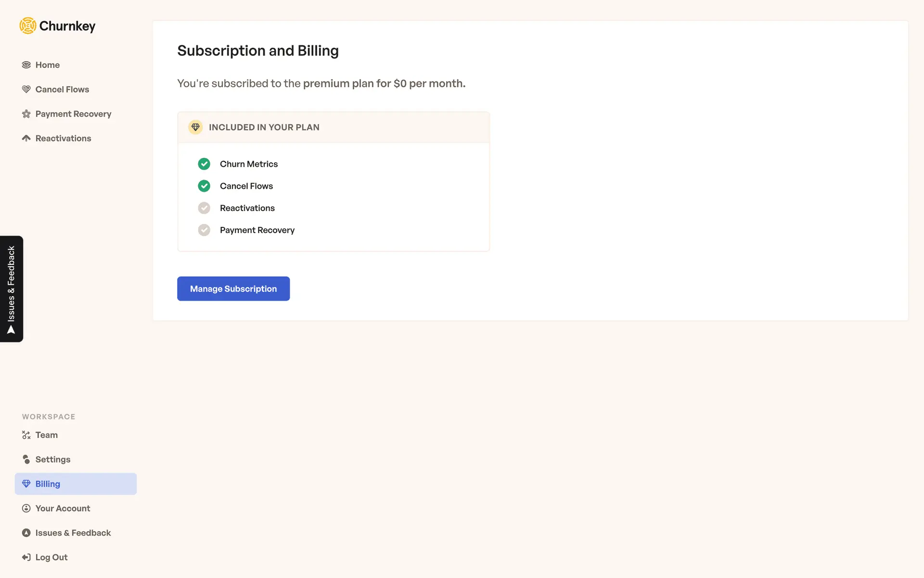Image resolution: width=924 pixels, height=578 pixels.
Task: Click the Reactivations arrow icon
Action: (x=26, y=138)
